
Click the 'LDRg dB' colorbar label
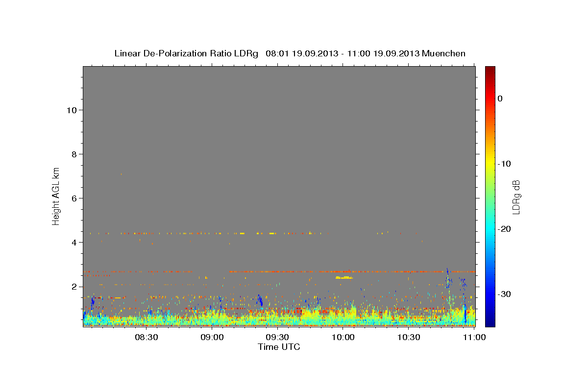click(x=516, y=196)
